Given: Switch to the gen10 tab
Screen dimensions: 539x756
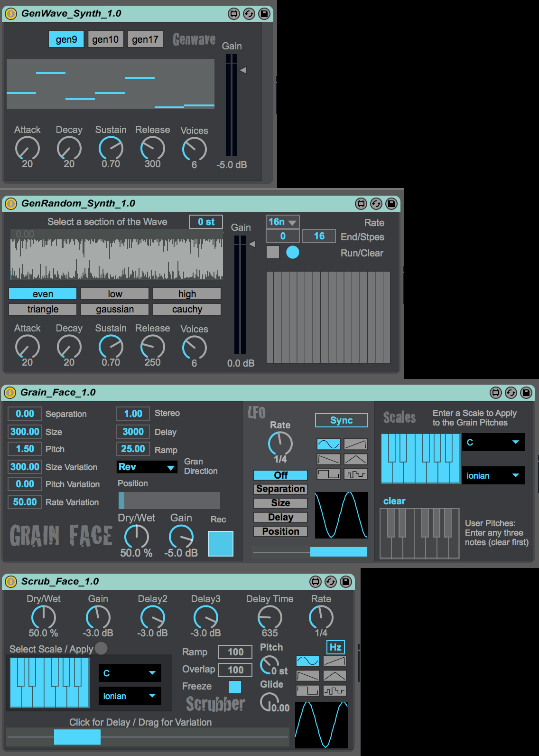Looking at the screenshot, I should click(105, 39).
